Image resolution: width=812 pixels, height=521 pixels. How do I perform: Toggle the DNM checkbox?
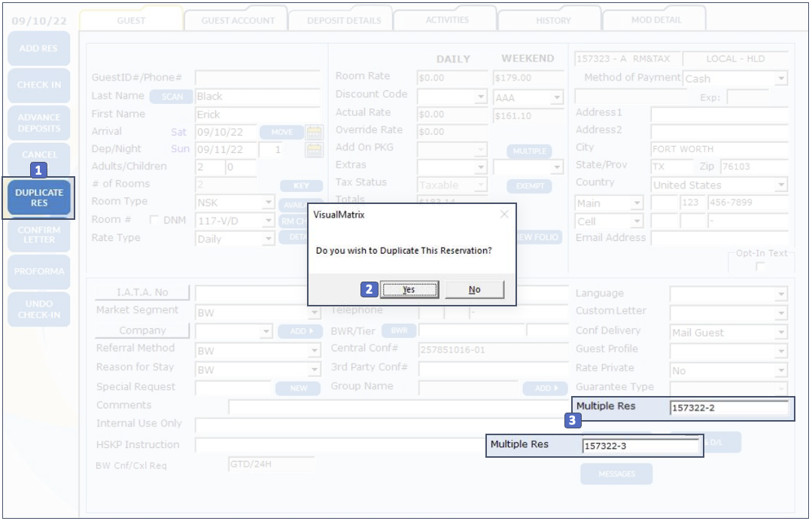point(154,220)
